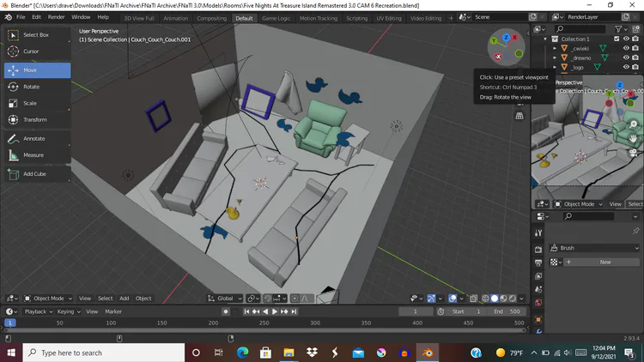Toggle the auto keying record button
This screenshot has width=644, height=362.
[x=226, y=311]
